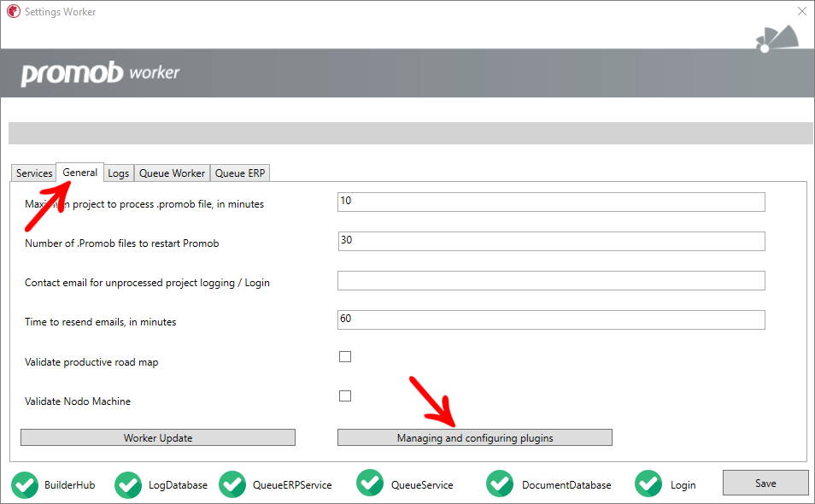Click the number of .Promob files field

click(x=552, y=241)
